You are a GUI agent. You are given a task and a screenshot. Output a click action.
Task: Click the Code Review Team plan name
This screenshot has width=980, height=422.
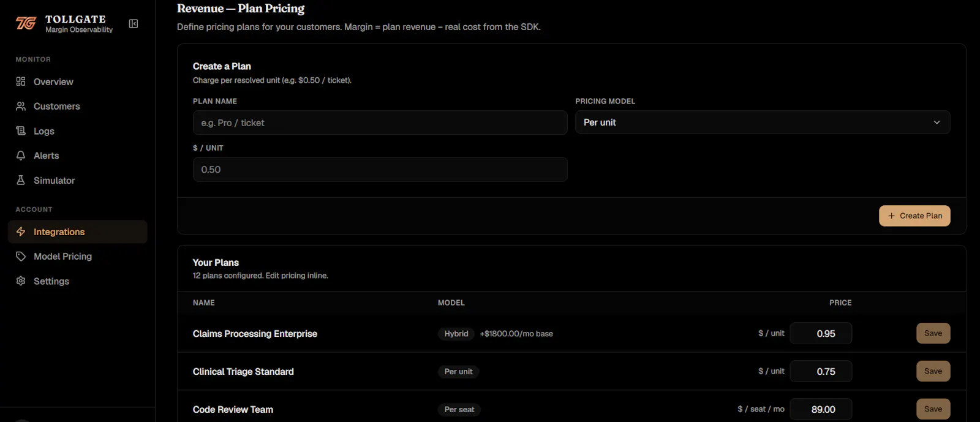click(x=233, y=410)
